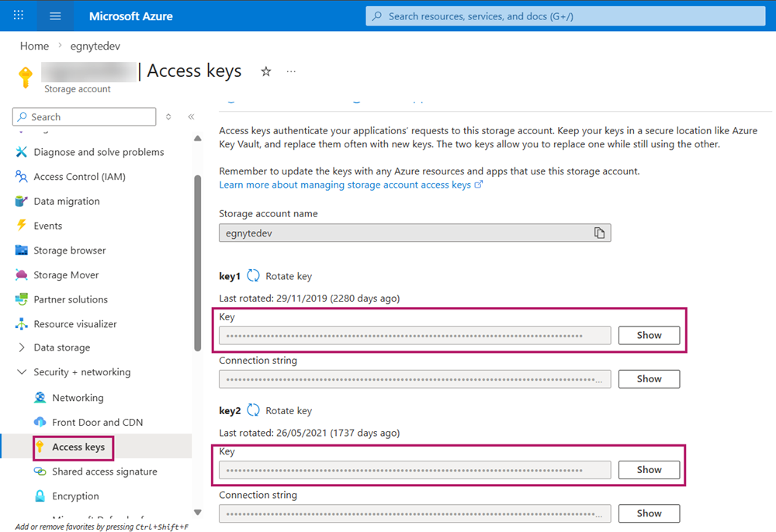Open Learn more about managing keys link
The image size is (776, 532).
tap(345, 185)
